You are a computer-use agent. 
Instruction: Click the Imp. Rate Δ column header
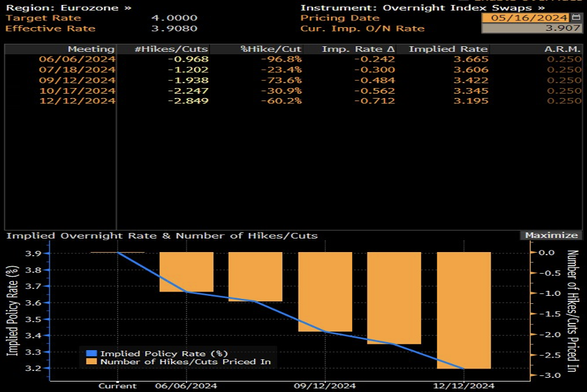click(x=358, y=49)
